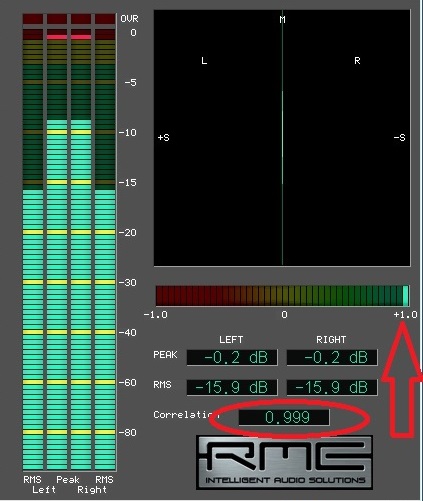Click the RME Intelligent Audio Solutions logo
The width and height of the screenshot is (423, 501).
pyautogui.click(x=284, y=462)
